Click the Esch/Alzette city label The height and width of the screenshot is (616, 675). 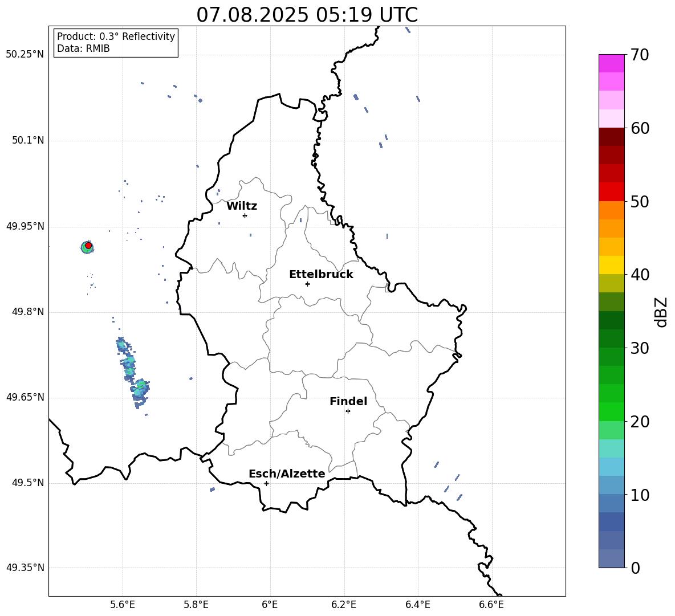pos(287,474)
